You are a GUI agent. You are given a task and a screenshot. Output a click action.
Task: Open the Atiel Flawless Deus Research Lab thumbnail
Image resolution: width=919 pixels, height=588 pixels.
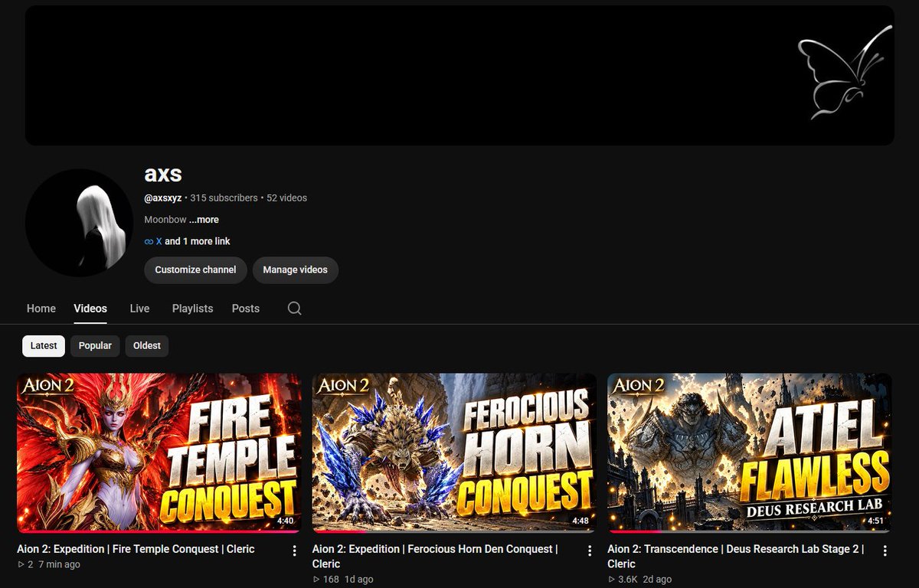pyautogui.click(x=750, y=452)
